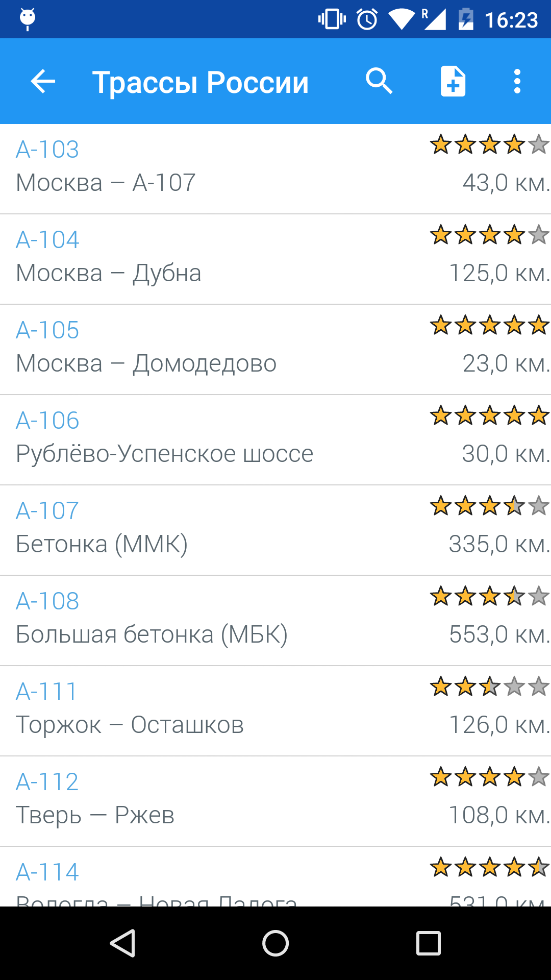Tap the five-star rating of A-105
Screen dimensions: 551x980
[x=490, y=325]
